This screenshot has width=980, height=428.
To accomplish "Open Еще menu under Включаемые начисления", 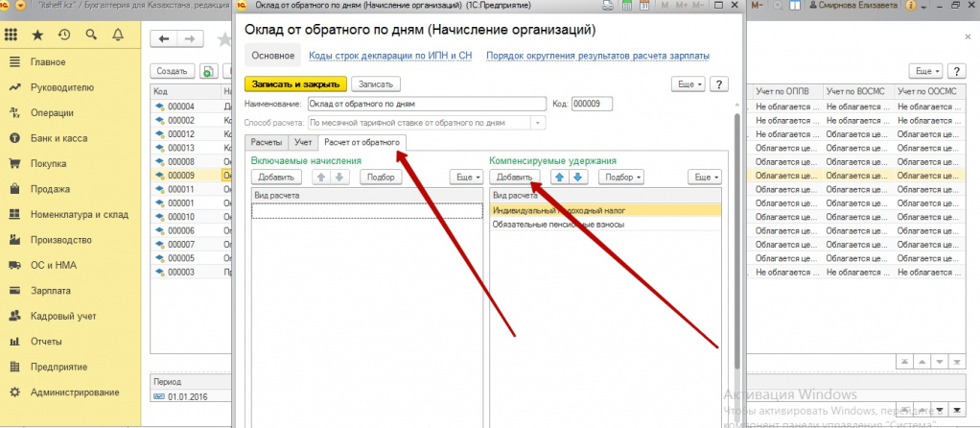I will click(466, 178).
